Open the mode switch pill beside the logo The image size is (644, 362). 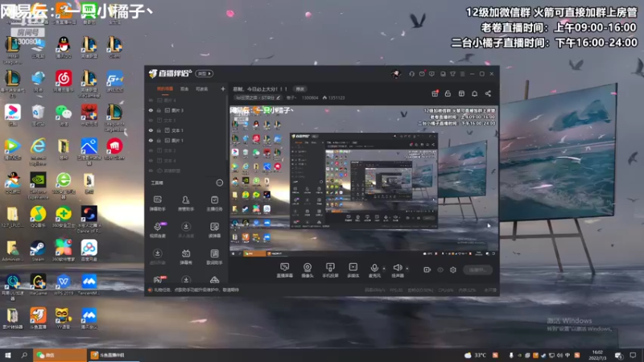204,73
